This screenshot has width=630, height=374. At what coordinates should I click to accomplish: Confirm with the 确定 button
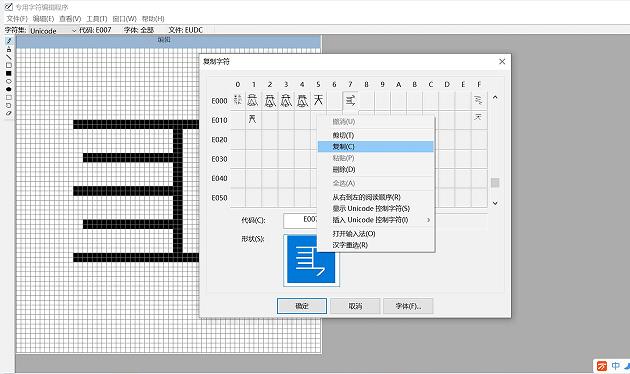302,306
